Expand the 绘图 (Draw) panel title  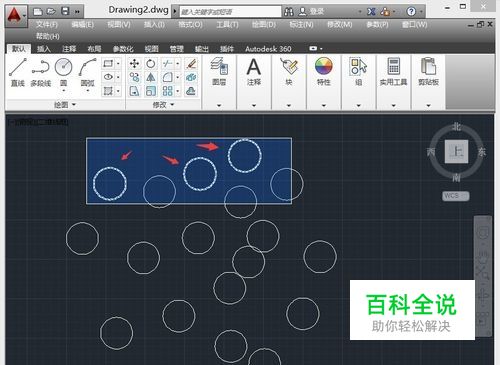pyautogui.click(x=65, y=105)
